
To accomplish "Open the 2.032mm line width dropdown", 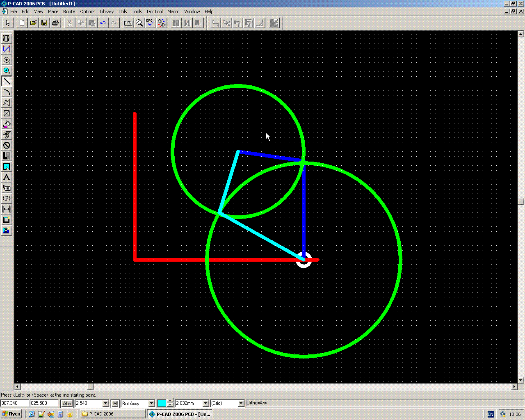I will tap(206, 404).
